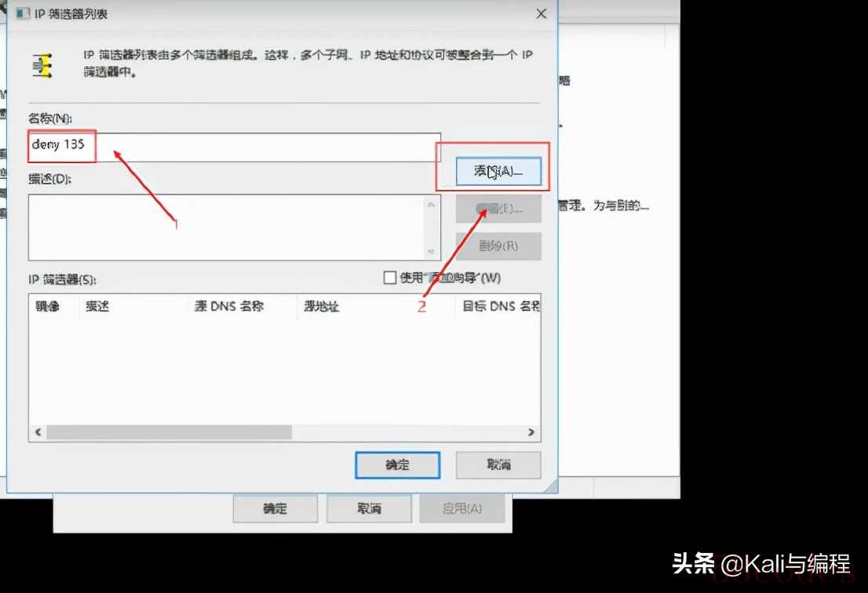The width and height of the screenshot is (868, 593).
Task: Click the filter list's right scroll arrow
Action: click(531, 432)
